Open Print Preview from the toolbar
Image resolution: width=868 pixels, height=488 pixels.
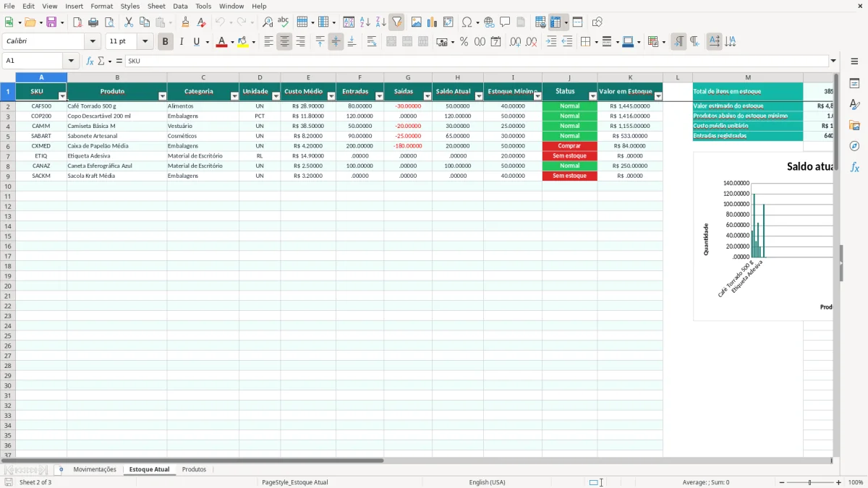pyautogui.click(x=109, y=22)
